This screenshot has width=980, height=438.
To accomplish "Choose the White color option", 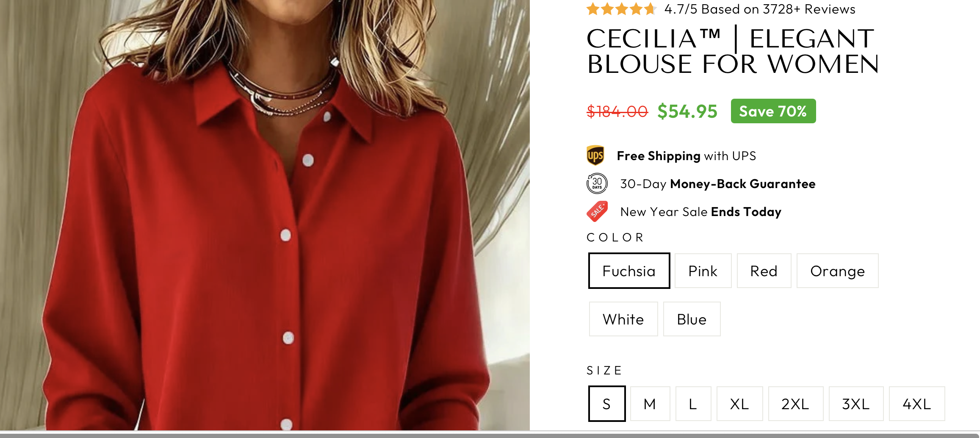I will [x=623, y=319].
